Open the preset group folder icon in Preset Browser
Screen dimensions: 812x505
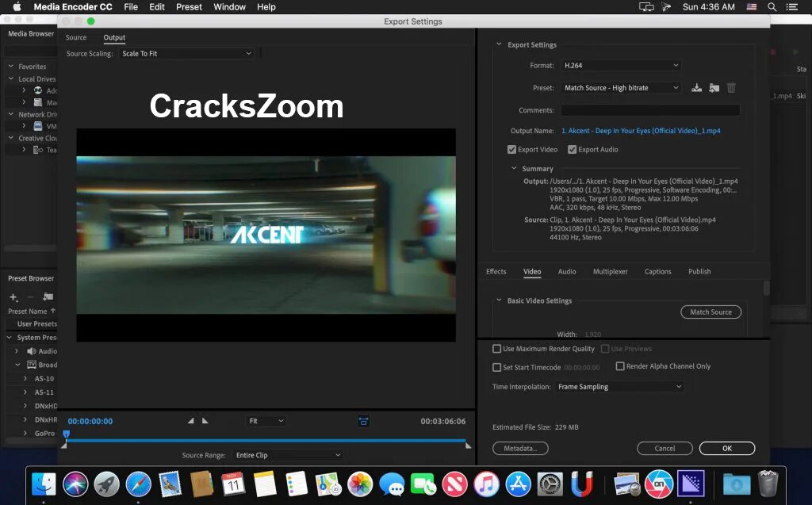click(x=48, y=296)
